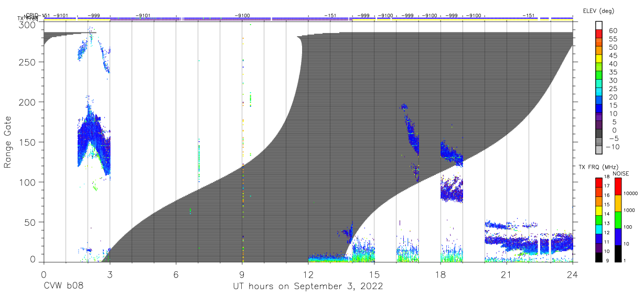Click the 'TX FRQ (MHz)' legend title
This screenshot has height=297, width=644.
[x=598, y=166]
